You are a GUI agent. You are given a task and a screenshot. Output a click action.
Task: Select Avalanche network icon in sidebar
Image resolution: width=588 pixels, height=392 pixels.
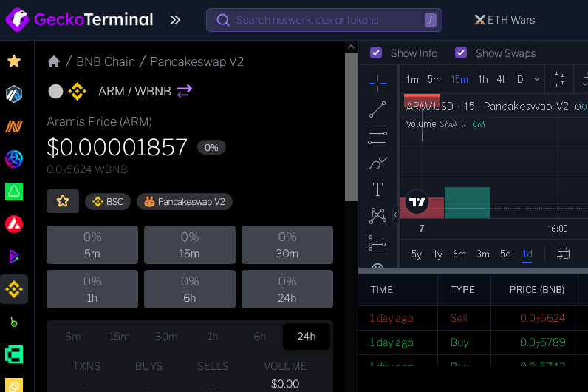point(14,224)
